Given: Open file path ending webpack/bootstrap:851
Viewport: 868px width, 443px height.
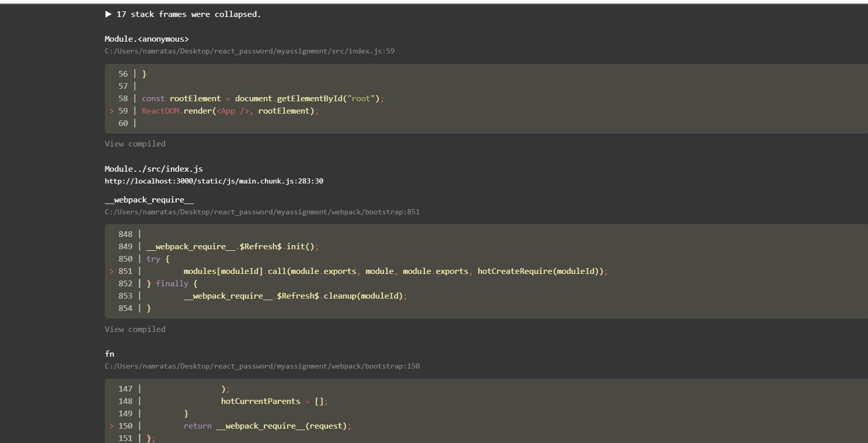Looking at the screenshot, I should click(262, 212).
